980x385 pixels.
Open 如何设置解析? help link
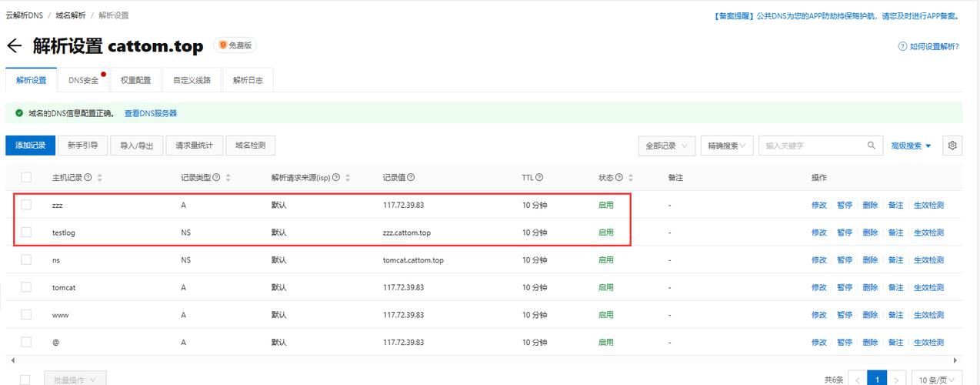(928, 46)
